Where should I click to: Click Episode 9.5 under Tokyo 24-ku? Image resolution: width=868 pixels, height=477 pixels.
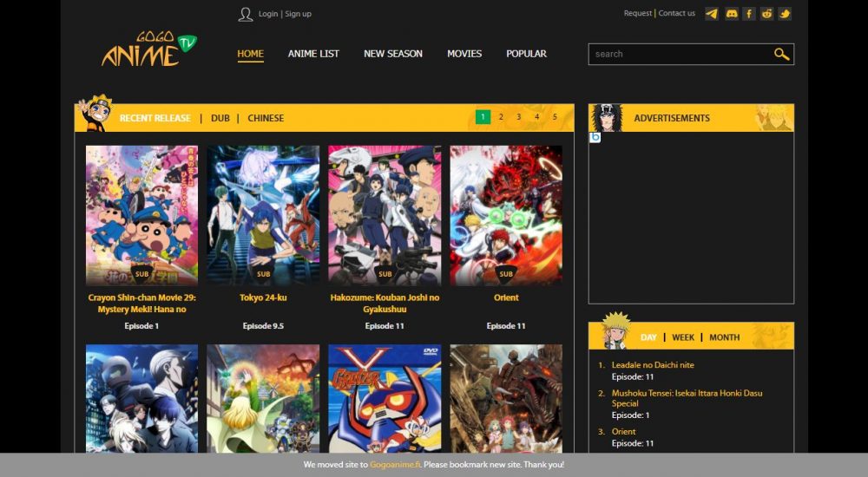coord(263,326)
